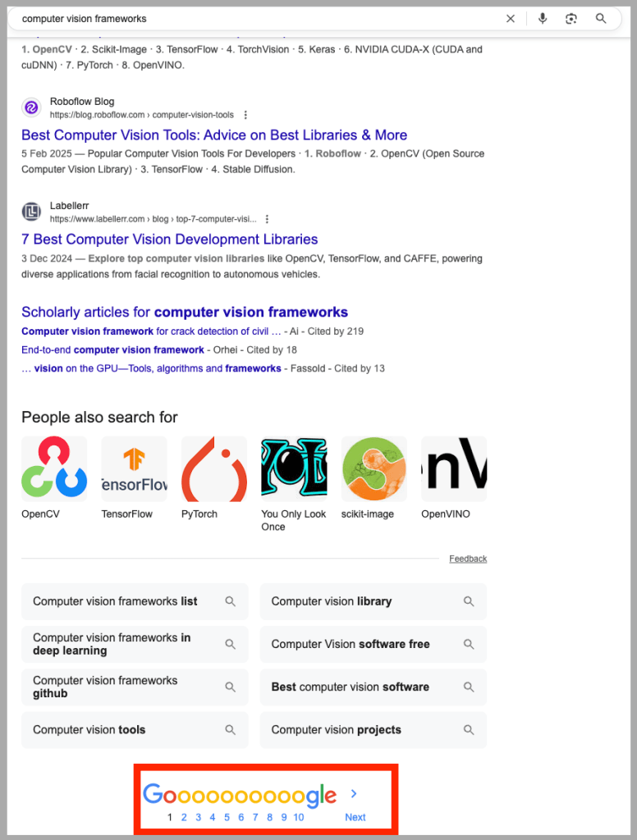Select the OpenCV logo under People also search for

pos(53,468)
